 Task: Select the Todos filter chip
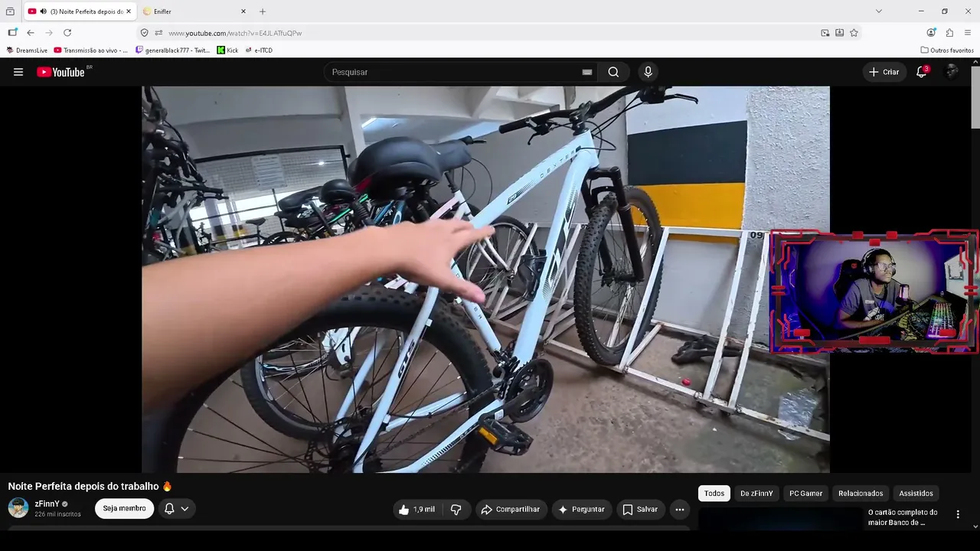[x=714, y=494]
